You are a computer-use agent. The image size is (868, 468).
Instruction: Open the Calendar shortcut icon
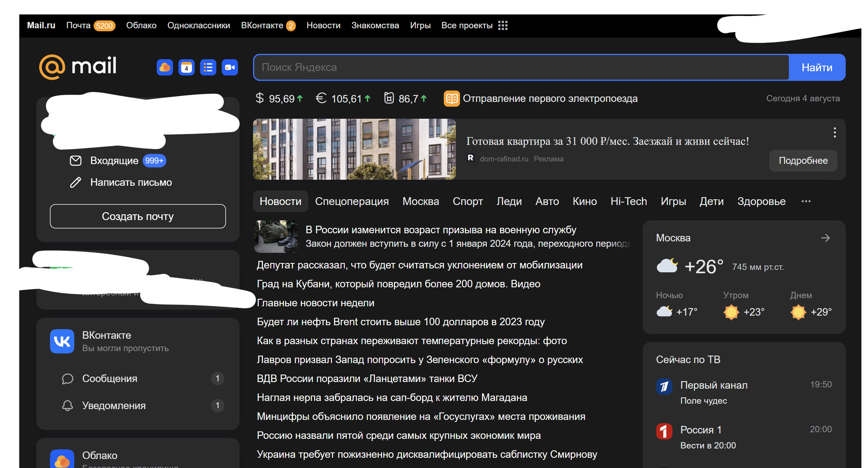click(x=186, y=67)
